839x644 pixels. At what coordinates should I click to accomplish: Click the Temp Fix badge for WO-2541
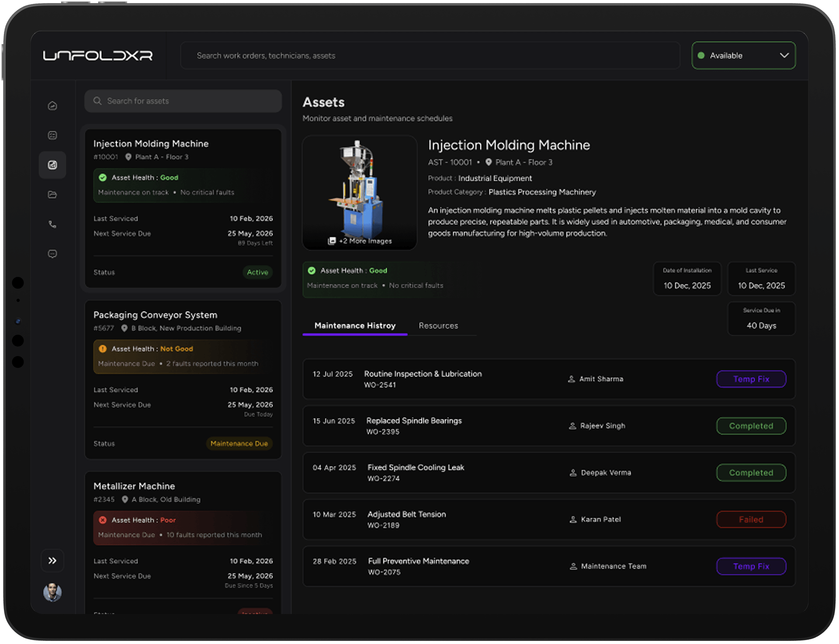click(x=751, y=379)
